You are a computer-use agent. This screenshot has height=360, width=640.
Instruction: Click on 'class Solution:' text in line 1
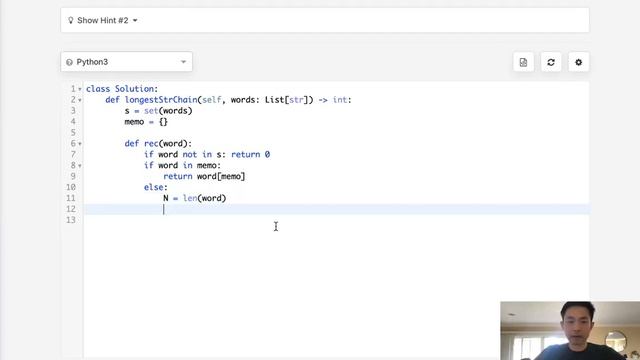[x=122, y=89]
